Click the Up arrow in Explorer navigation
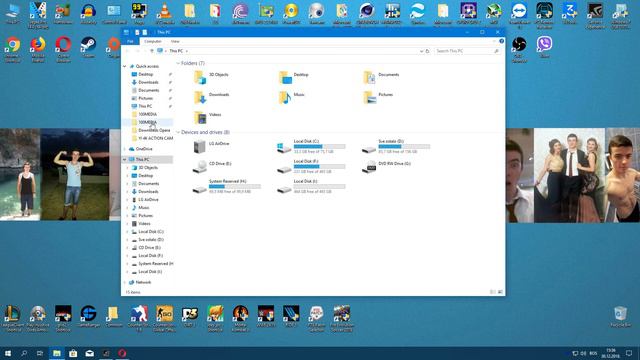 [x=152, y=51]
